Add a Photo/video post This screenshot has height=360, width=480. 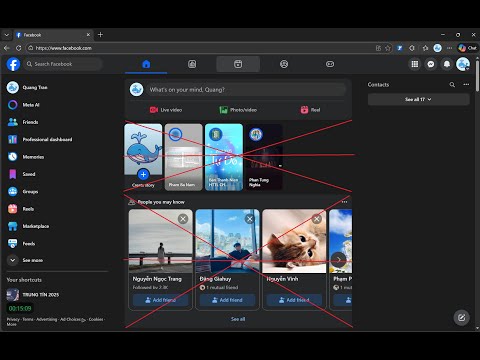pyautogui.click(x=238, y=110)
